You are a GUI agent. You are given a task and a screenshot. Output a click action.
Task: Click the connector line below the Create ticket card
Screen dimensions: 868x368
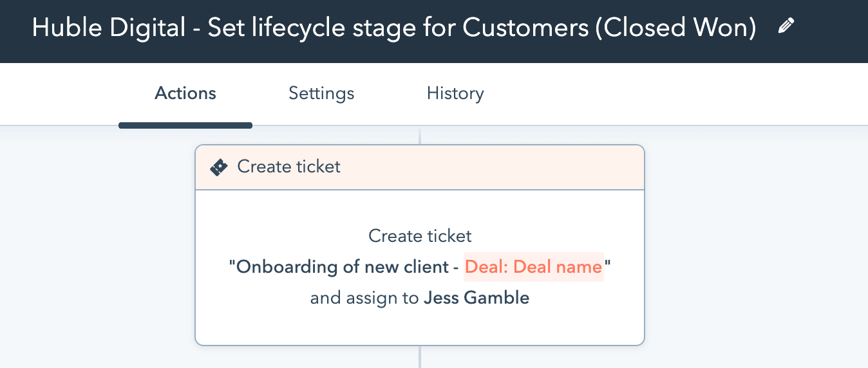(x=420, y=356)
